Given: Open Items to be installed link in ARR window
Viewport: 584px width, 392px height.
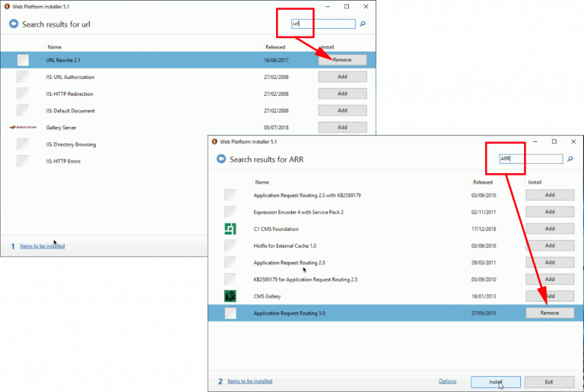Looking at the screenshot, I should (250, 381).
